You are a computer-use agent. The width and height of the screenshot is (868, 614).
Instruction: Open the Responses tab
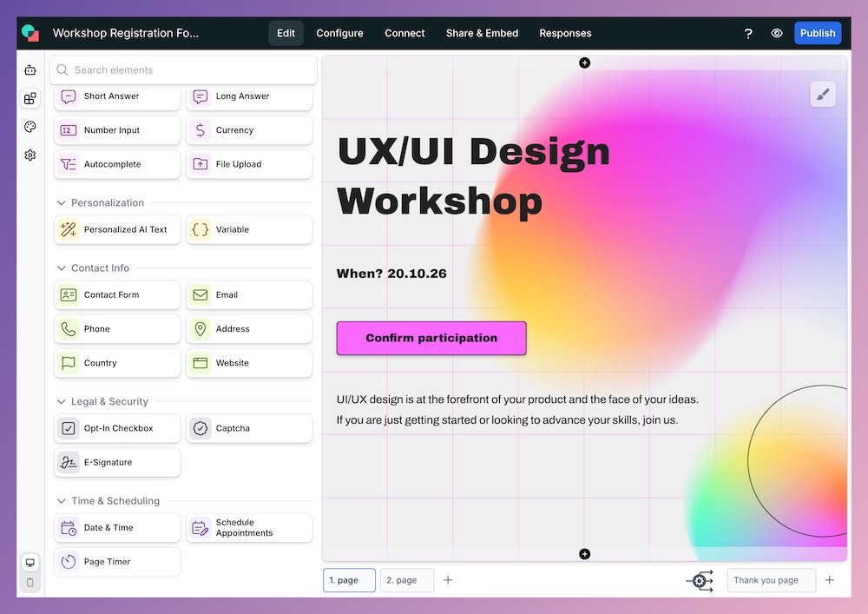[x=565, y=32]
